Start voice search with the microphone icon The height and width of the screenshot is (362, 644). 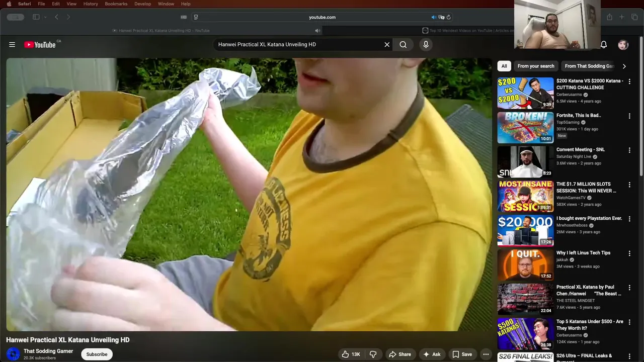point(426,45)
